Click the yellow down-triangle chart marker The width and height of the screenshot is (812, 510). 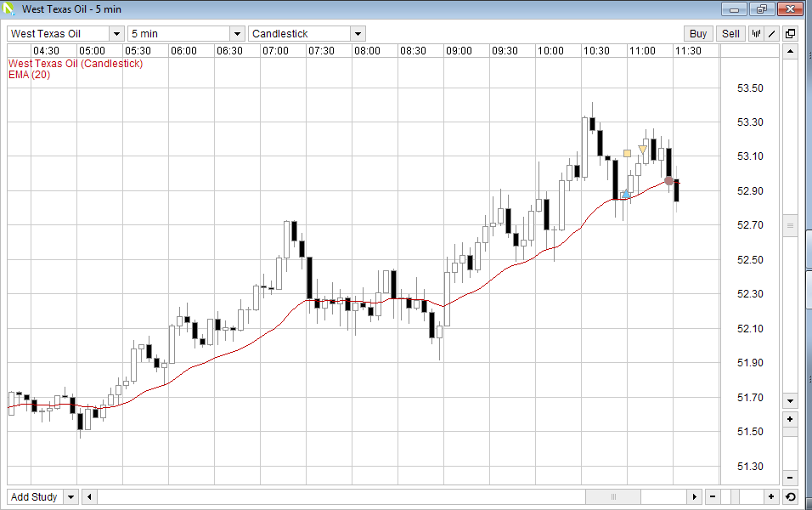pos(643,150)
